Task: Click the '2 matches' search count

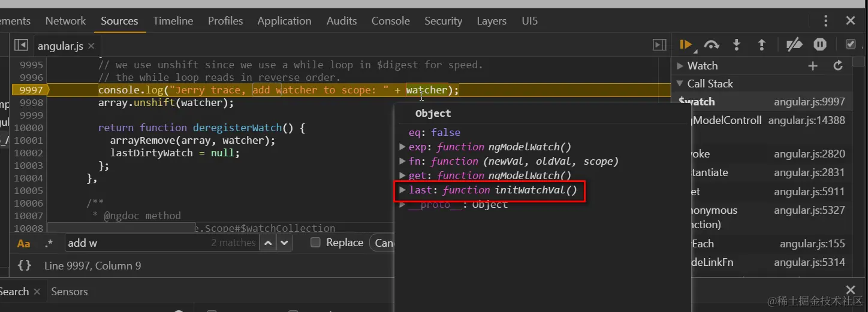Action: point(233,243)
